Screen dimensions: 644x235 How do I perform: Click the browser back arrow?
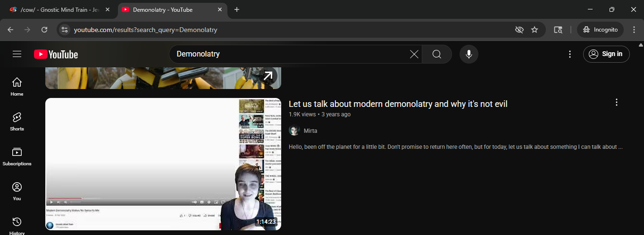click(10, 30)
